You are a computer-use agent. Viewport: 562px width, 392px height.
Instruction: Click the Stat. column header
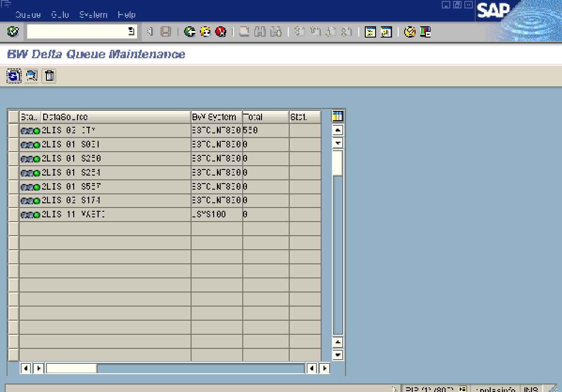[x=305, y=117]
